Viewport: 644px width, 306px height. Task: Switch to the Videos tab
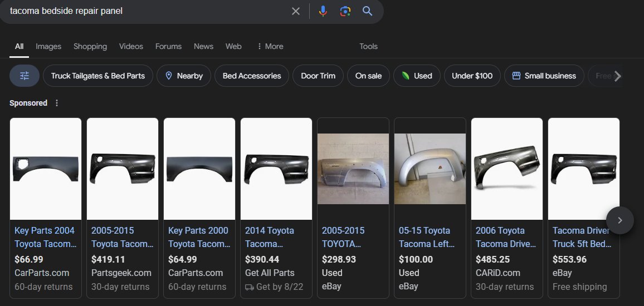131,46
